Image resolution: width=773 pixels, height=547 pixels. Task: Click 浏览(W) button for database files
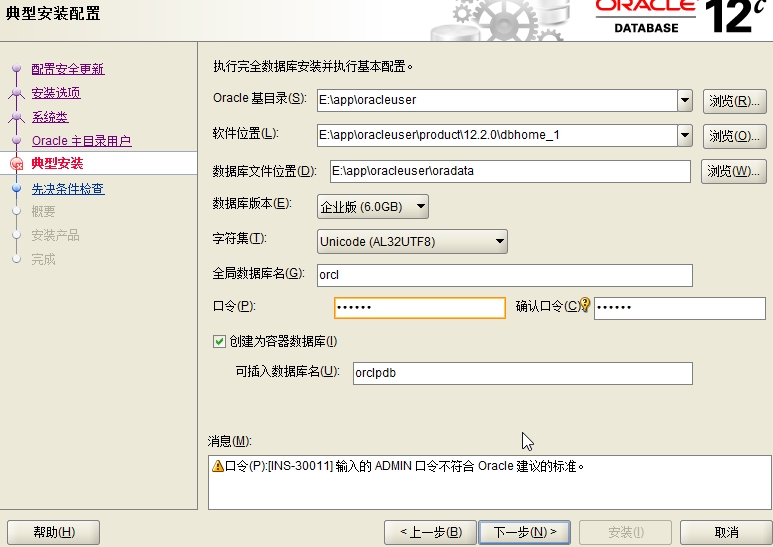pyautogui.click(x=733, y=171)
